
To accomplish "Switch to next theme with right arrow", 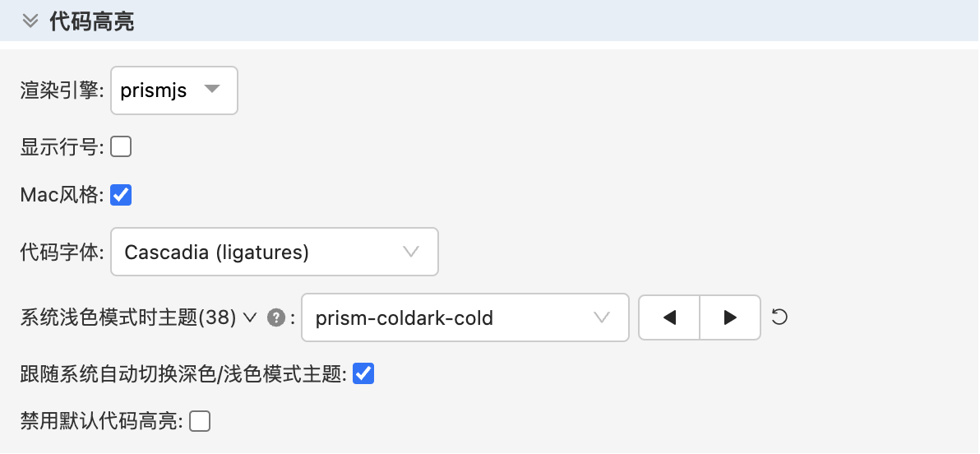I will [730, 317].
